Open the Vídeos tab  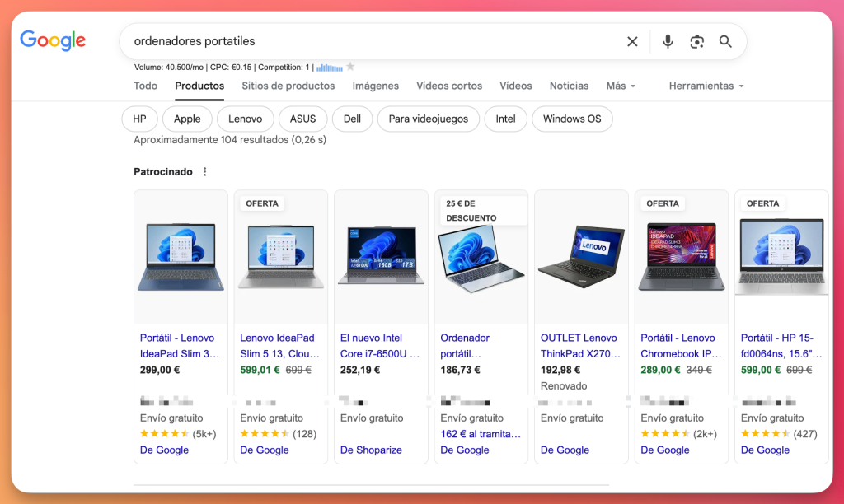click(515, 86)
